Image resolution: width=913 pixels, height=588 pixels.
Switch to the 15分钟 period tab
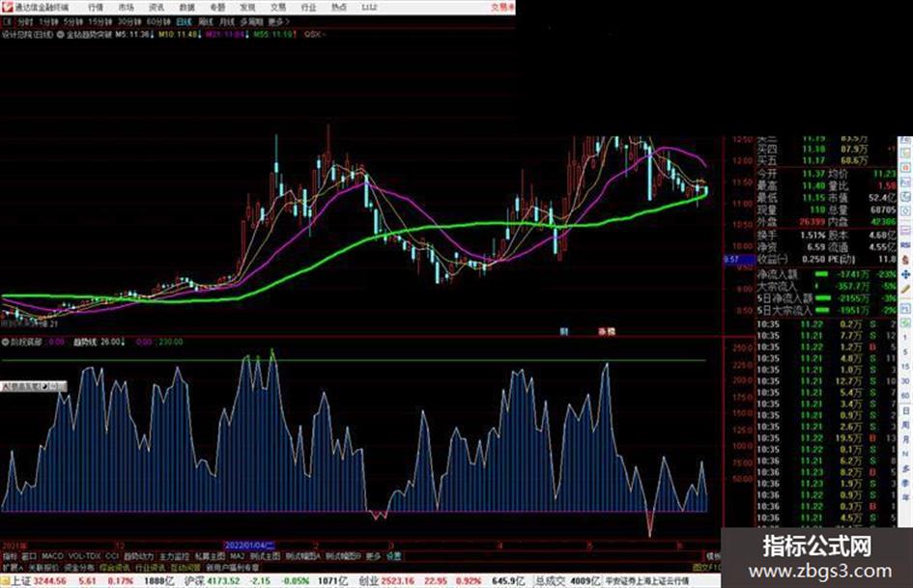[x=100, y=22]
